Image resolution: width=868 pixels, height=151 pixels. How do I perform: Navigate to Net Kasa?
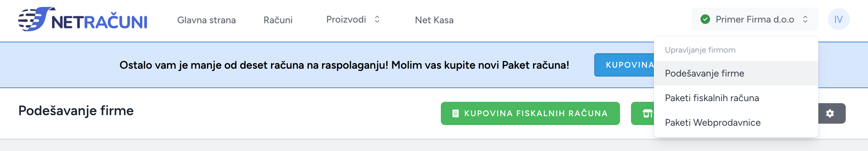click(x=434, y=20)
